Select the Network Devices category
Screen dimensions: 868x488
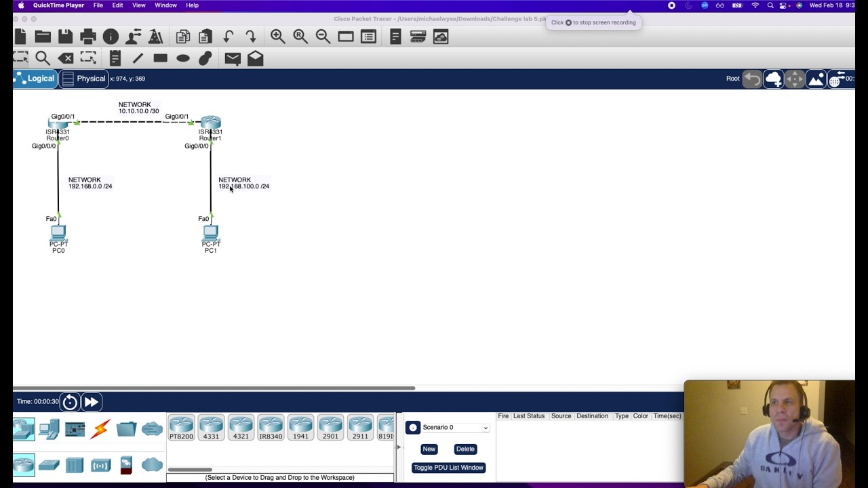23,429
